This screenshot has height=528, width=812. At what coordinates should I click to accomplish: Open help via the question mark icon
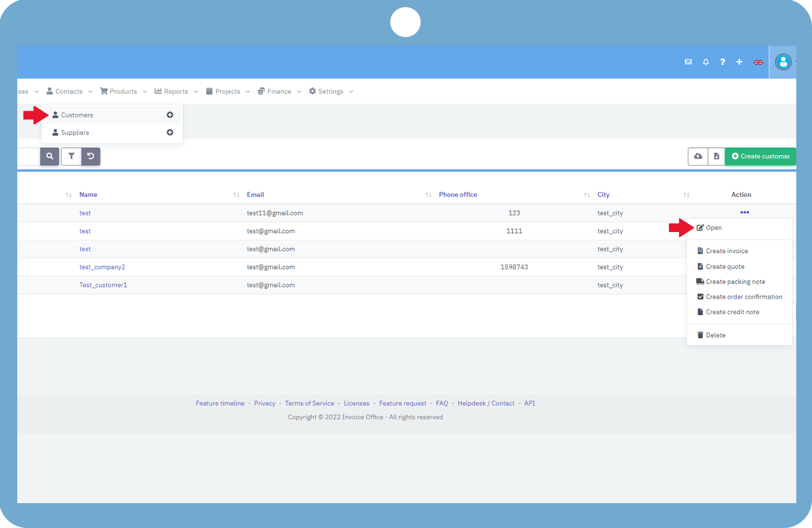pyautogui.click(x=723, y=61)
